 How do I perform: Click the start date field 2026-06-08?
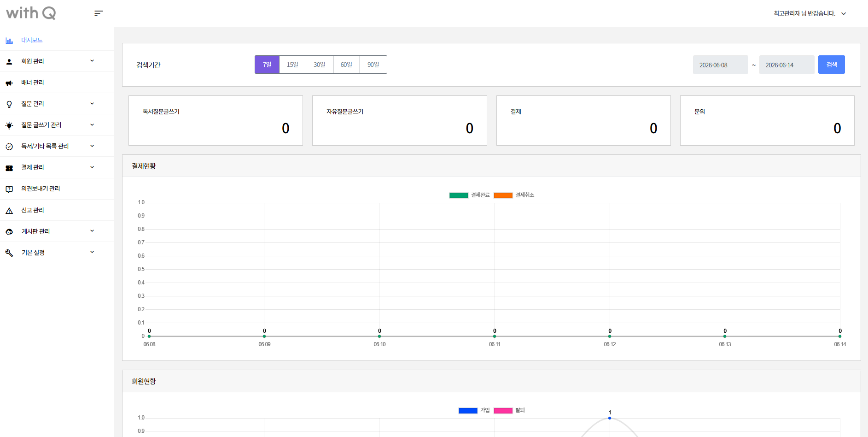[x=720, y=65]
